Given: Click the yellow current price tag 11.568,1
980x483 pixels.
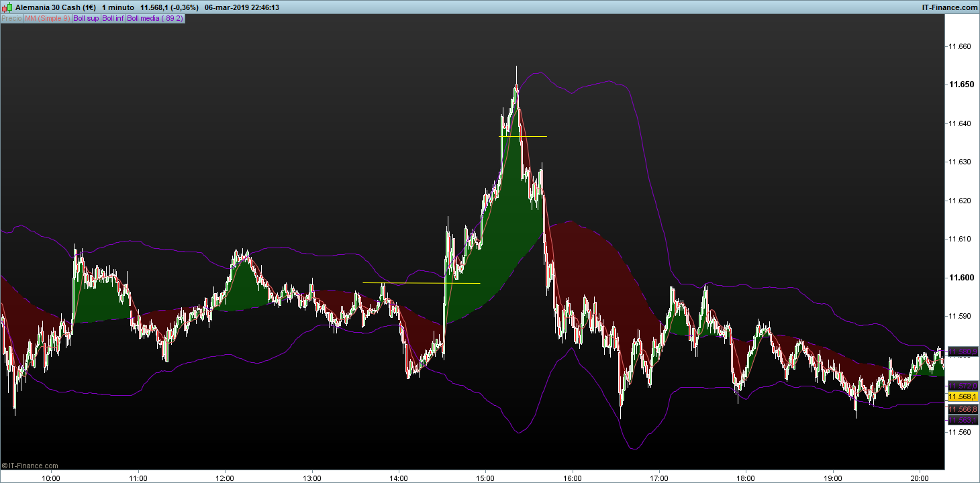Looking at the screenshot, I should coord(963,396).
